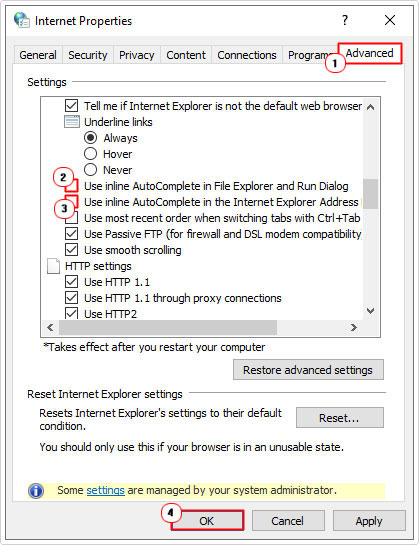The image size is (419, 545).
Task: Click the Internet Properties globe icon
Action: pyautogui.click(x=22, y=20)
